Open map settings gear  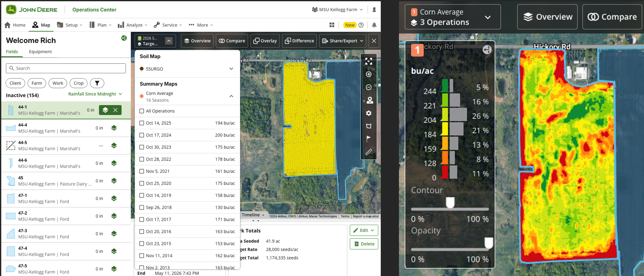(x=369, y=113)
